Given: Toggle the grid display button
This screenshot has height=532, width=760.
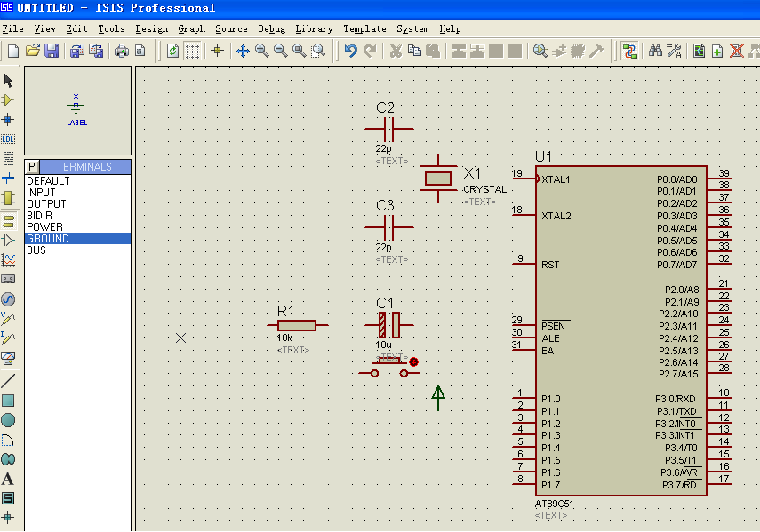Looking at the screenshot, I should pyautogui.click(x=192, y=51).
